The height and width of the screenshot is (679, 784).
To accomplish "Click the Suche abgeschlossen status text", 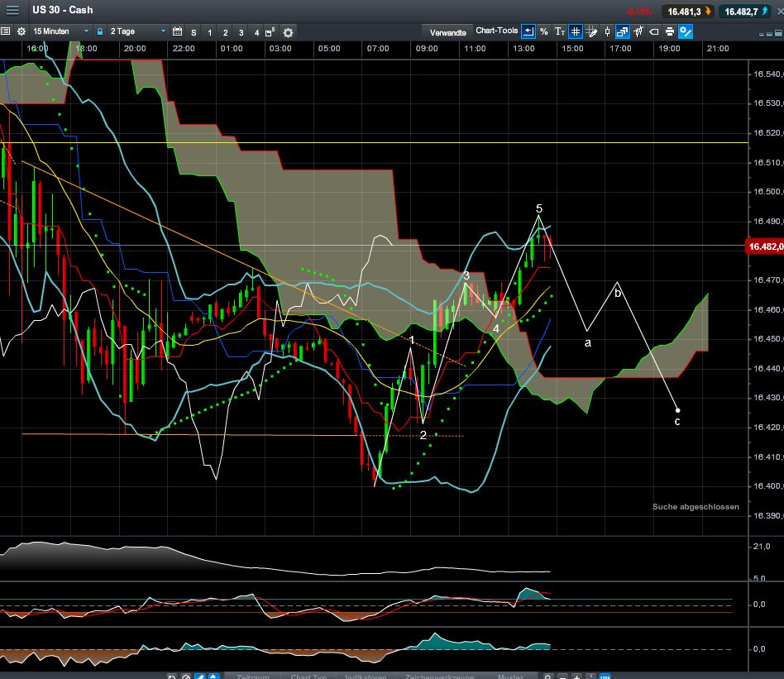I will 696,506.
